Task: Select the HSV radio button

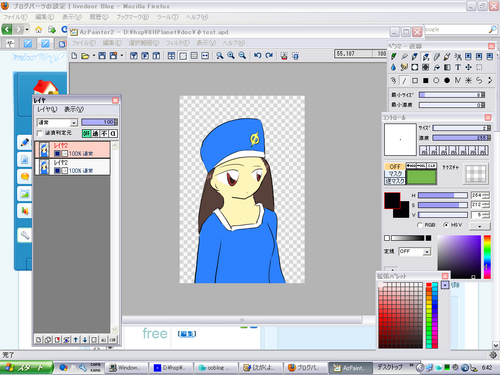Action: tap(446, 225)
